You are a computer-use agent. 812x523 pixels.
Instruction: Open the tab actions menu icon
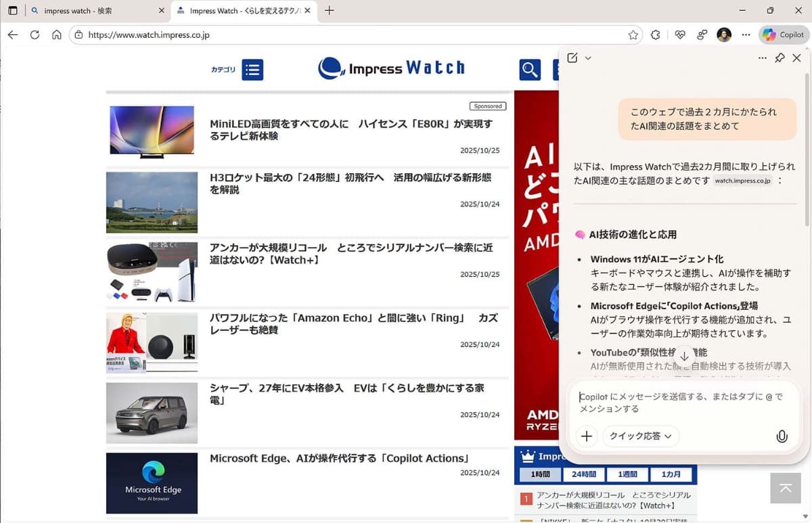pyautogui.click(x=12, y=11)
